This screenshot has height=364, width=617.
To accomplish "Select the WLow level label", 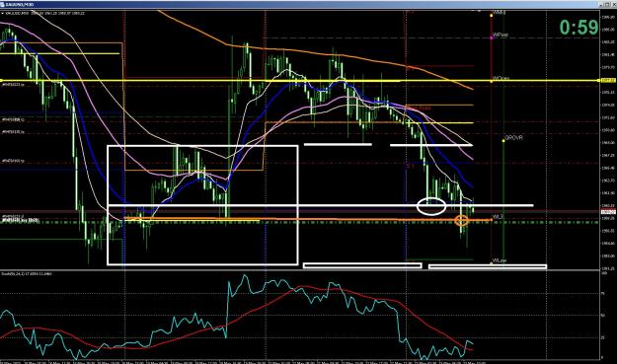I will click(x=500, y=260).
